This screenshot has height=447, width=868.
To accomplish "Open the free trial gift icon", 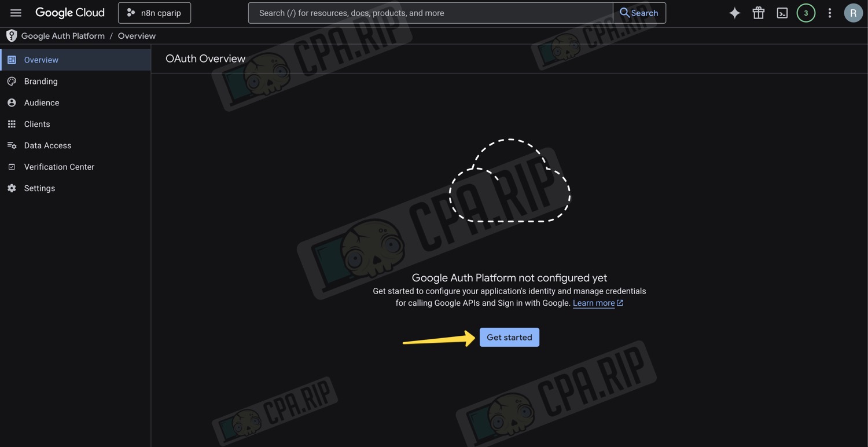I will click(x=758, y=13).
